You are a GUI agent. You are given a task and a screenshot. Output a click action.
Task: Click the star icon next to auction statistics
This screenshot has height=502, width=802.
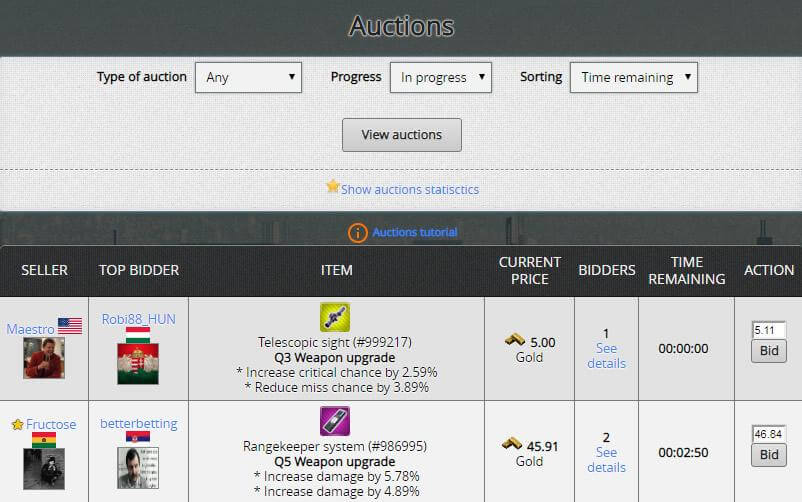click(333, 187)
